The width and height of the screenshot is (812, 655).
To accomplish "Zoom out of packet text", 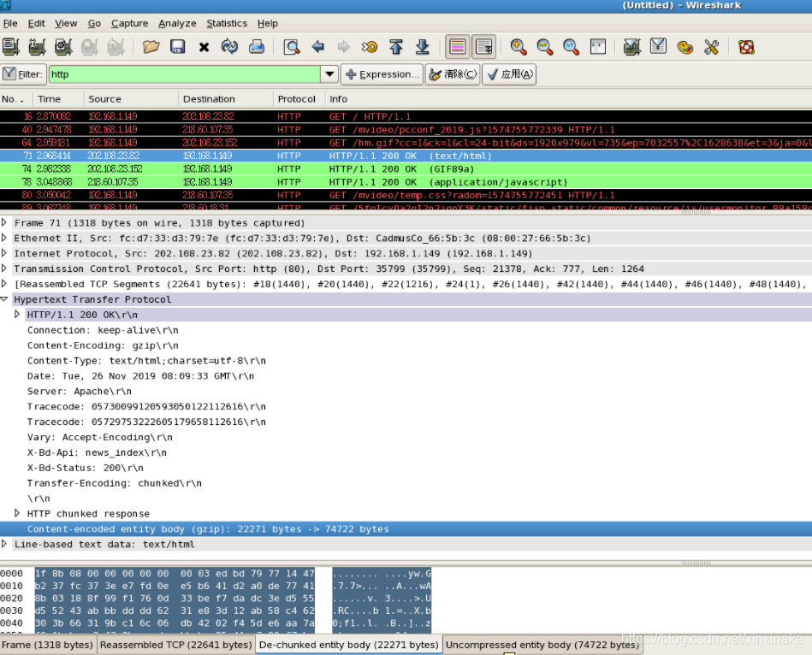I will tap(545, 47).
